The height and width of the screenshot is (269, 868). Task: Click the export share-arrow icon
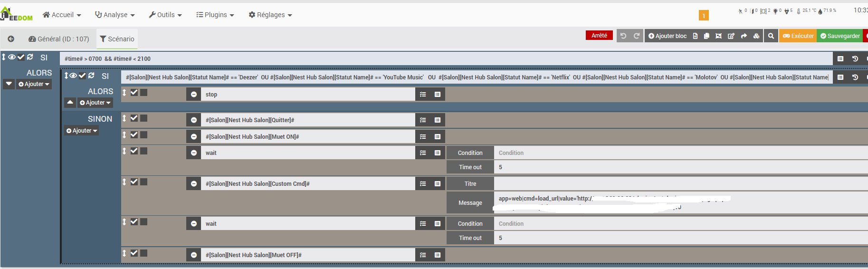coord(744,36)
